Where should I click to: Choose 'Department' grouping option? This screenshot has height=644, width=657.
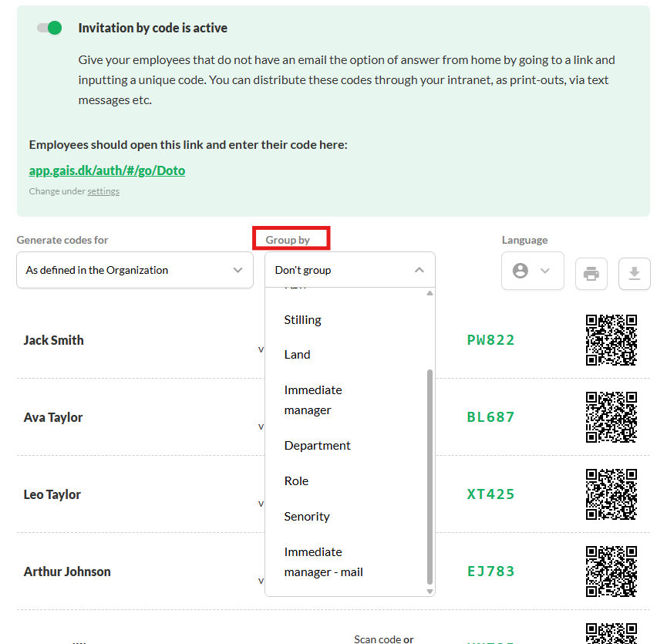[x=317, y=445]
